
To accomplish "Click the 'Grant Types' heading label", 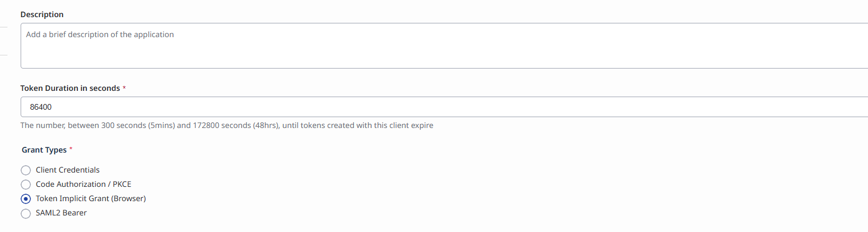I will pyautogui.click(x=44, y=150).
